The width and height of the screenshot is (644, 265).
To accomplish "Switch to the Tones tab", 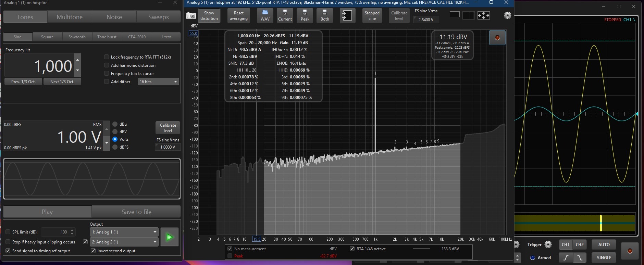I will 25,17.
